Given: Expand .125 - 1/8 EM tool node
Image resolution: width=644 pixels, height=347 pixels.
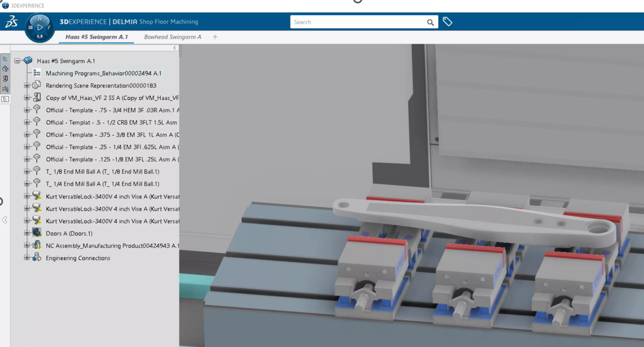Looking at the screenshot, I should click(27, 159).
